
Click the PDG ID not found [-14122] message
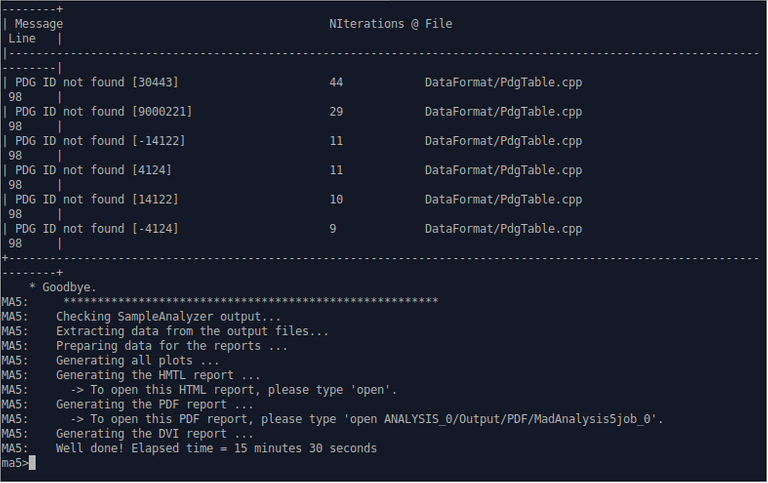100,141
